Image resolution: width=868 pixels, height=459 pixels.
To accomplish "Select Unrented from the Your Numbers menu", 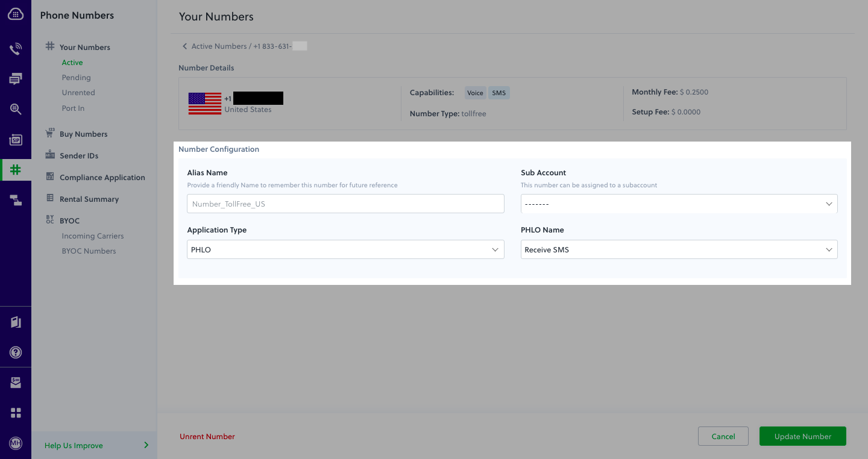I will pos(78,92).
